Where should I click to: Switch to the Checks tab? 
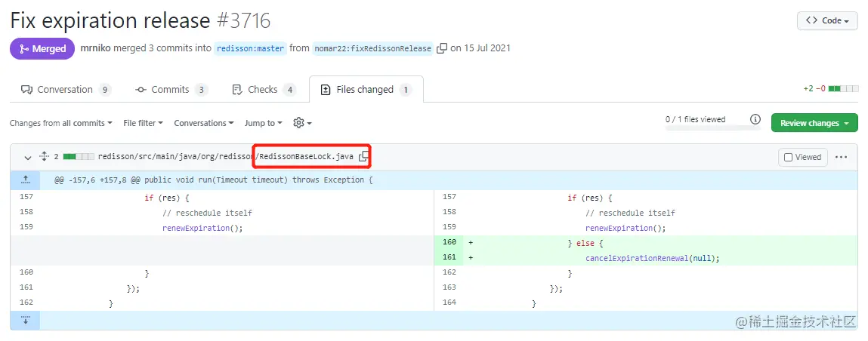click(264, 90)
